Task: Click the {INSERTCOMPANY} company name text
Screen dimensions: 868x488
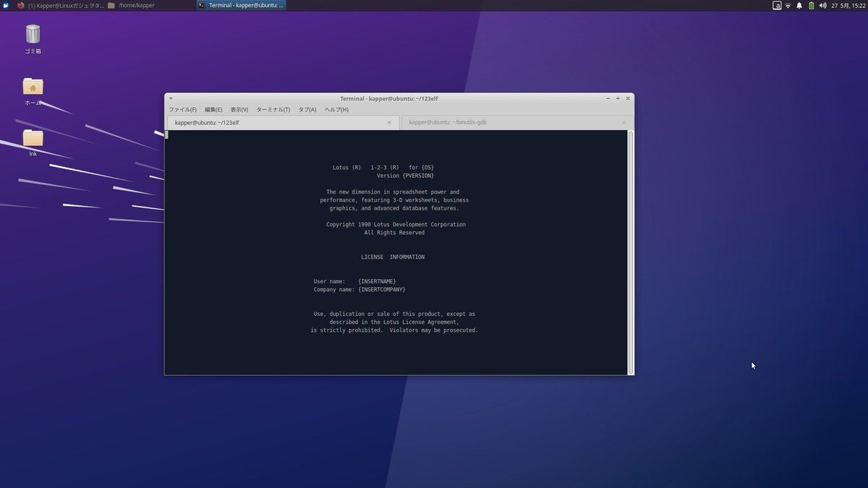Action: 382,289
